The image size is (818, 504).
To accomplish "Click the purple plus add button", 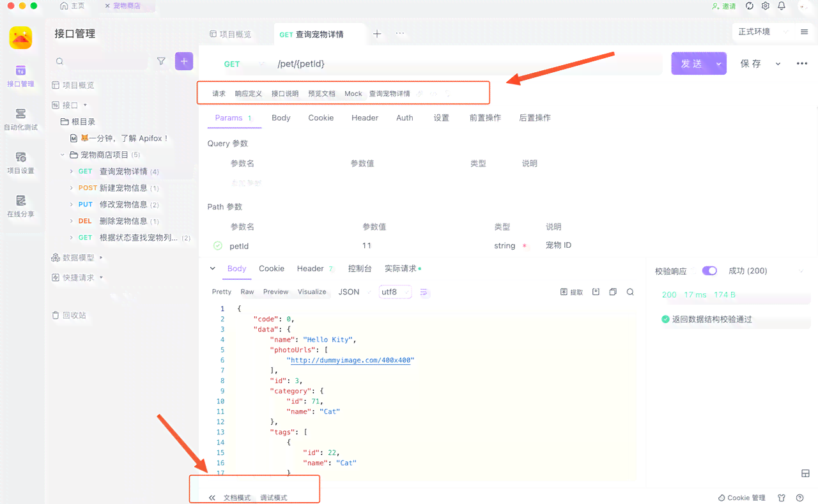I will pos(184,61).
